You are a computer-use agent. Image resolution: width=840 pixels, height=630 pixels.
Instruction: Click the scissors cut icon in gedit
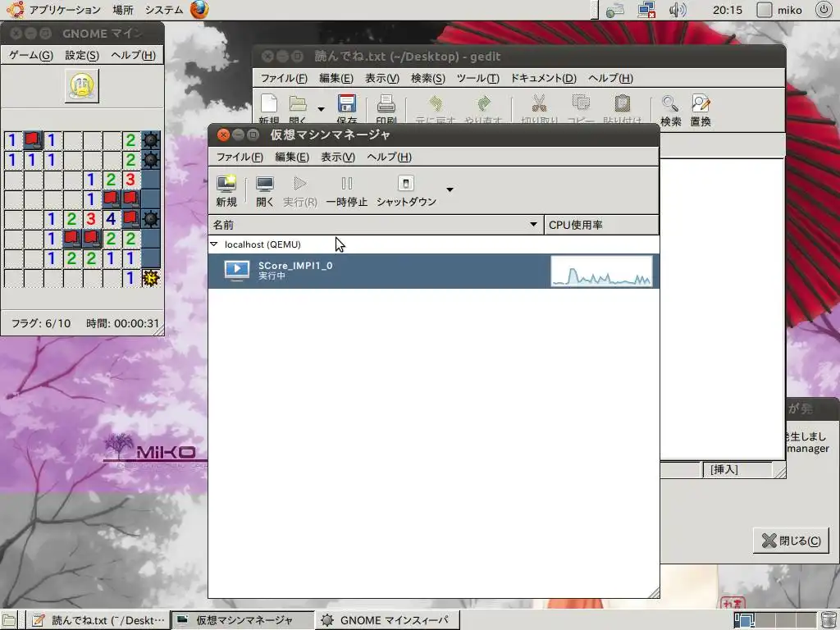[x=539, y=104]
